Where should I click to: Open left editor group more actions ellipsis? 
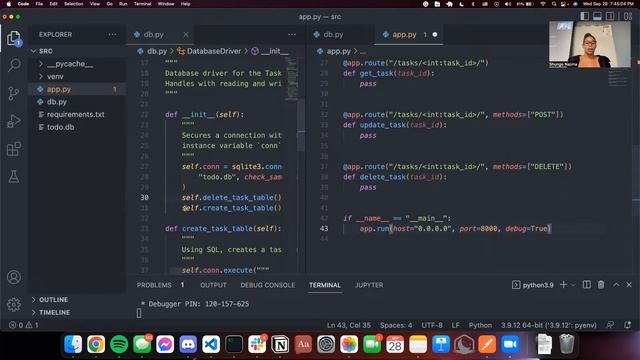click(x=292, y=35)
